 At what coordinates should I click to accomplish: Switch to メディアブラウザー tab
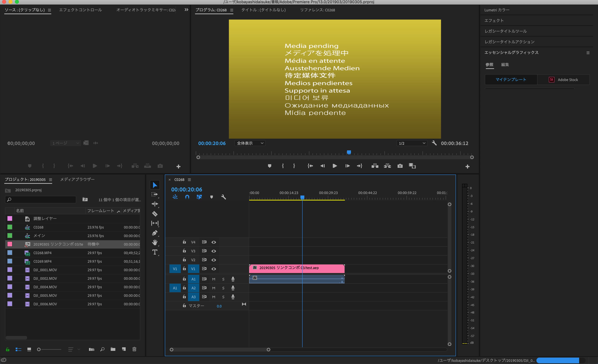pyautogui.click(x=77, y=179)
